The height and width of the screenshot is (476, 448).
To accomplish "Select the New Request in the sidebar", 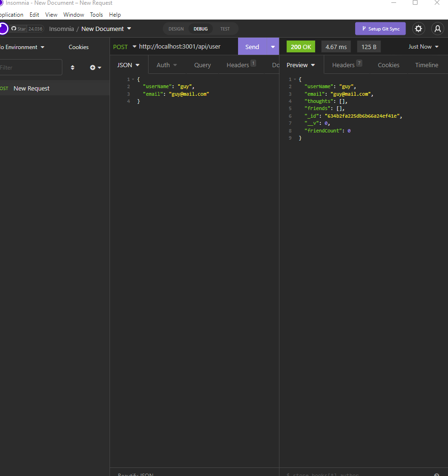I will pyautogui.click(x=31, y=88).
